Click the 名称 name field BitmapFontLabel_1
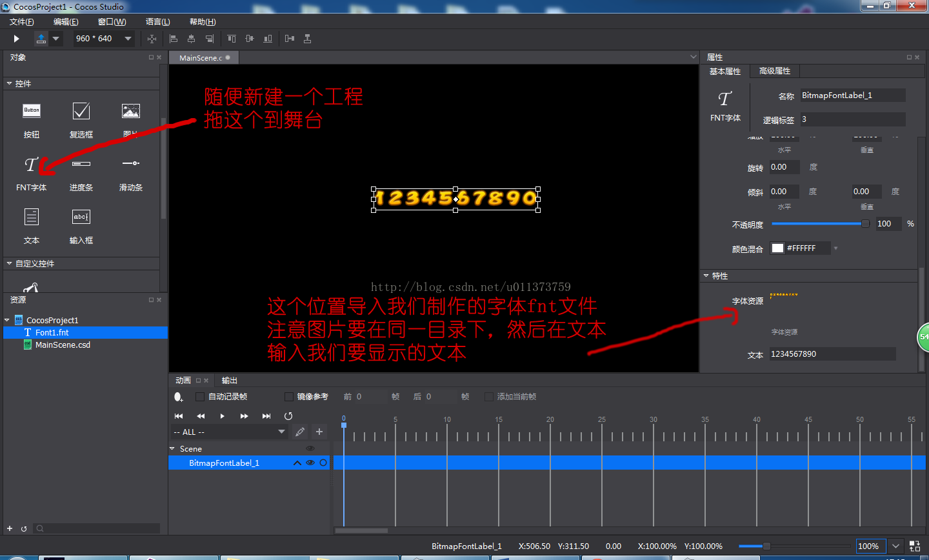The width and height of the screenshot is (929, 560). [x=853, y=95]
